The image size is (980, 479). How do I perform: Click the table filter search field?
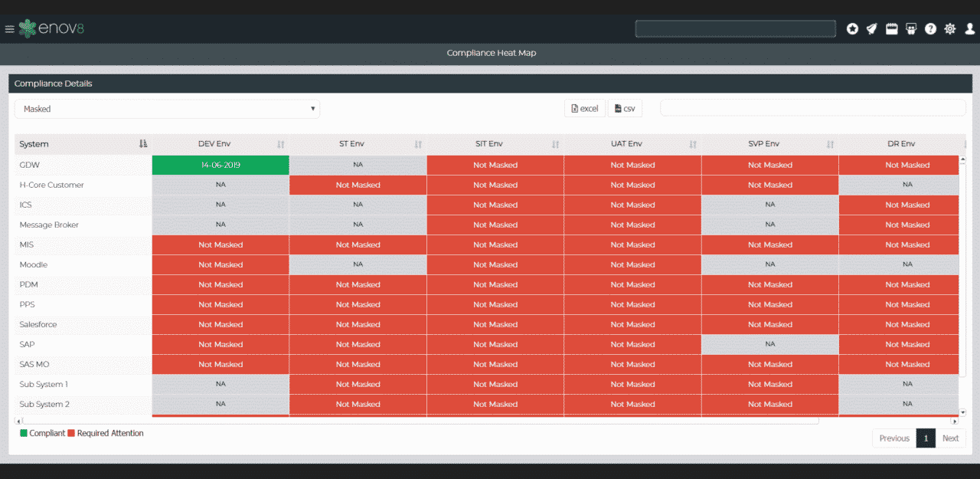812,108
